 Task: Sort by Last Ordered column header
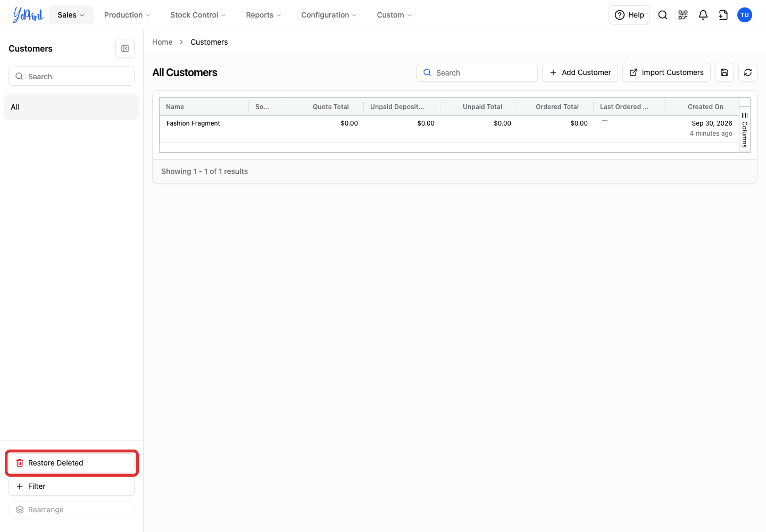point(630,106)
